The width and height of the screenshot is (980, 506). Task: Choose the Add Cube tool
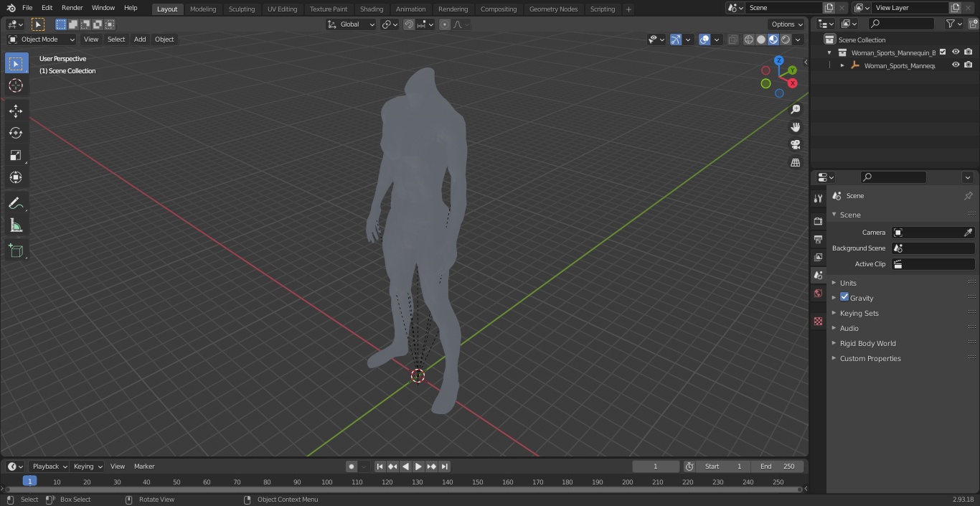[16, 250]
